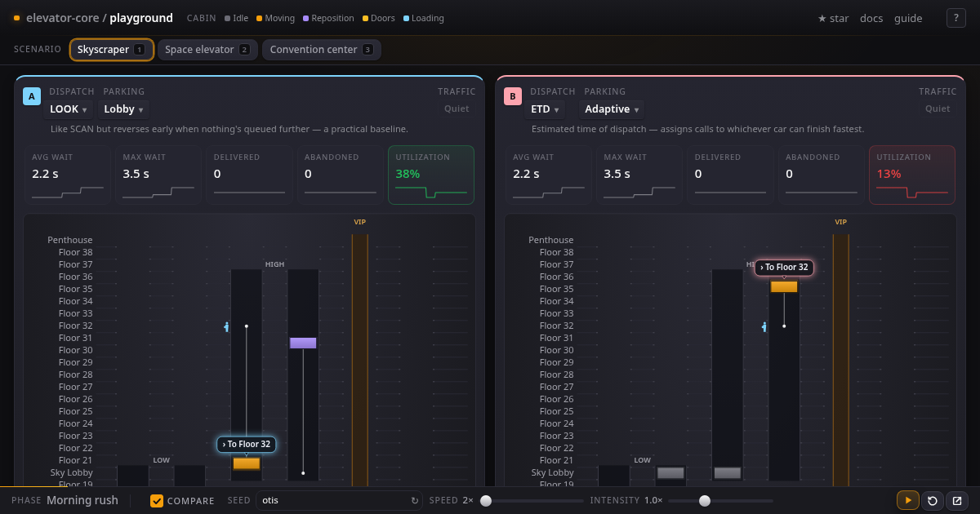Click the Reposition legend swatch in header
The image size is (980, 514).
[305, 18]
